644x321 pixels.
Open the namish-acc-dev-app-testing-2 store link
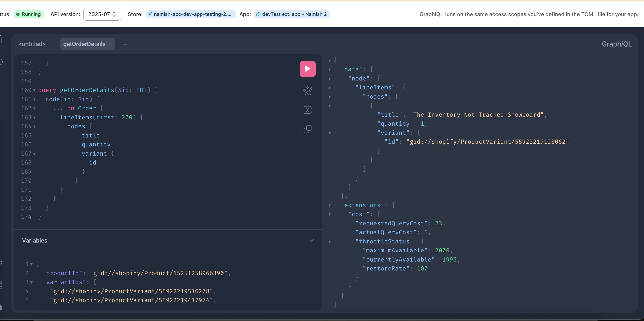click(x=191, y=14)
